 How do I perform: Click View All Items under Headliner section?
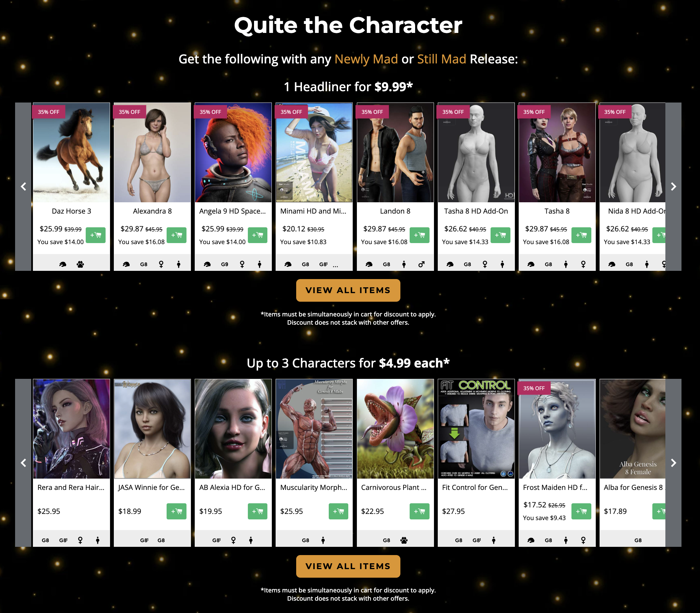click(x=348, y=290)
